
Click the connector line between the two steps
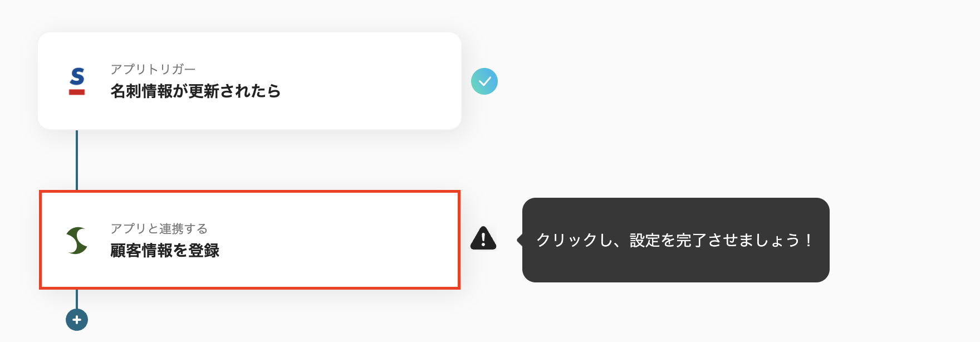[x=76, y=159]
